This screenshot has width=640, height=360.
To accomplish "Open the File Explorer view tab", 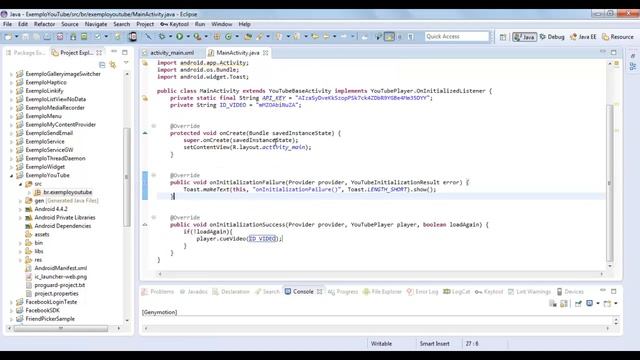I will (382, 291).
